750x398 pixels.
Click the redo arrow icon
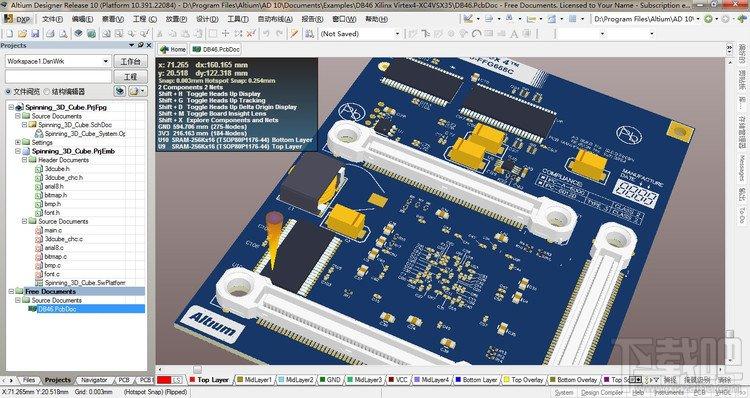pos(280,33)
